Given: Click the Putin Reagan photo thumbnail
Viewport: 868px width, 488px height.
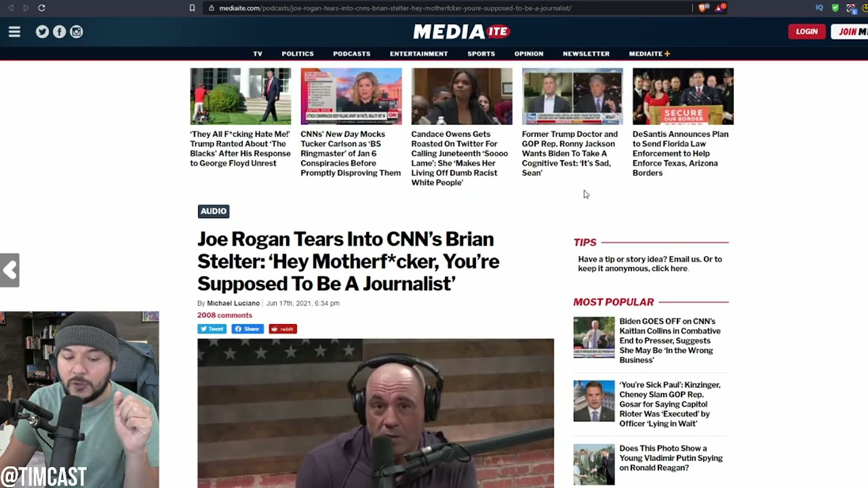Looking at the screenshot, I should (594, 464).
